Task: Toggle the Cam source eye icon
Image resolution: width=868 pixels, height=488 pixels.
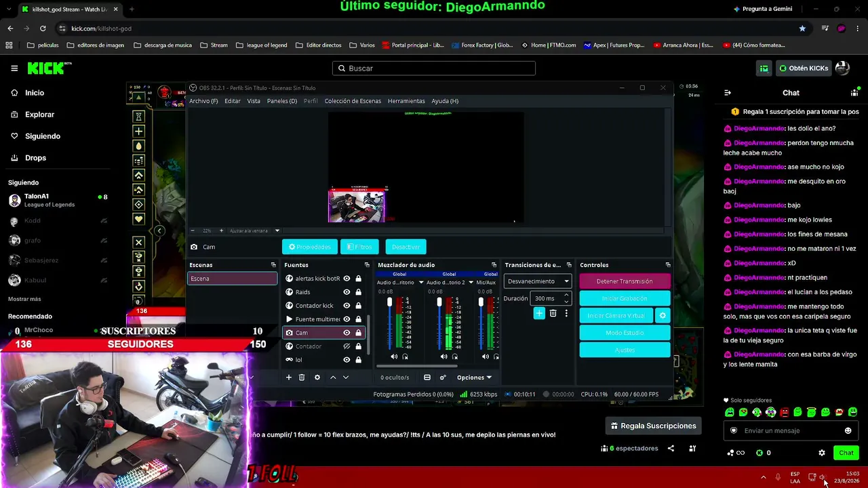Action: point(347,333)
